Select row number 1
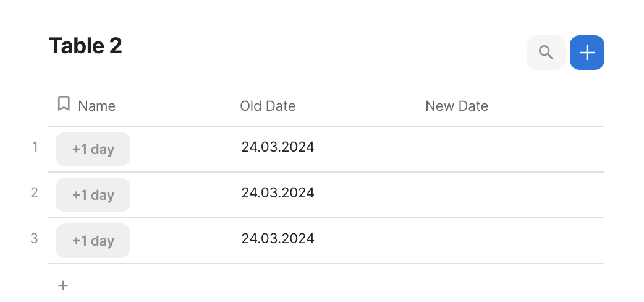 (35, 147)
